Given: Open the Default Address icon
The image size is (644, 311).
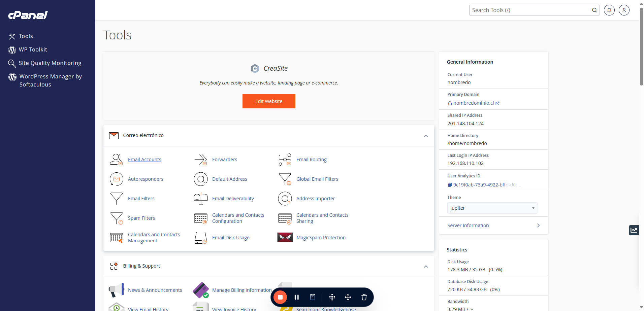Looking at the screenshot, I should (x=200, y=179).
